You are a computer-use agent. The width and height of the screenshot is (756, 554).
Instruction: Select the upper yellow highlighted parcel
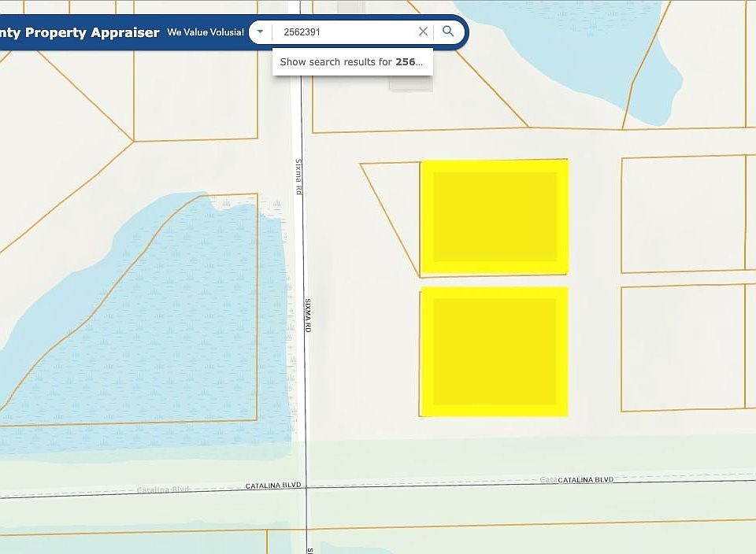tap(495, 217)
